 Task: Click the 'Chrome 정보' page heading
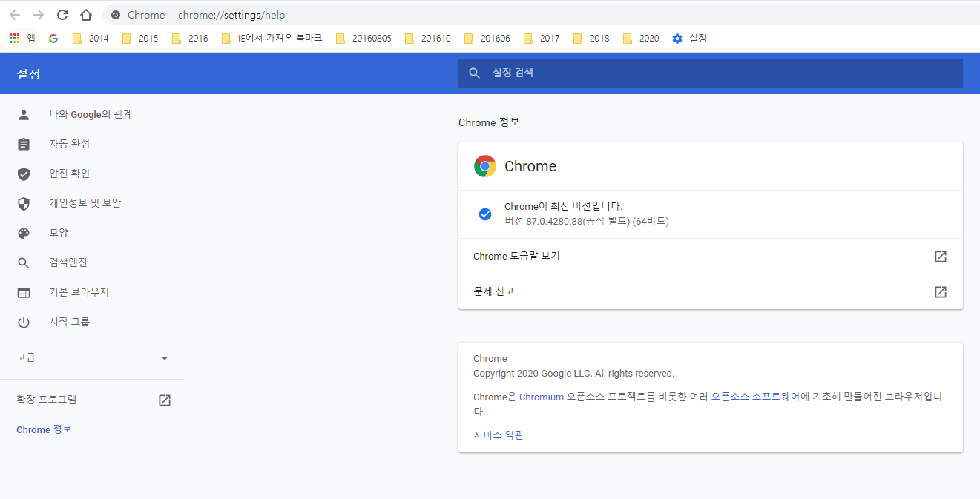click(489, 122)
